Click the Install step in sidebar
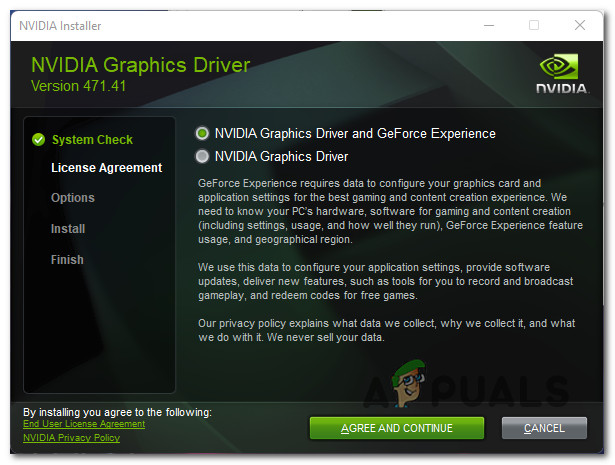 click(x=68, y=229)
